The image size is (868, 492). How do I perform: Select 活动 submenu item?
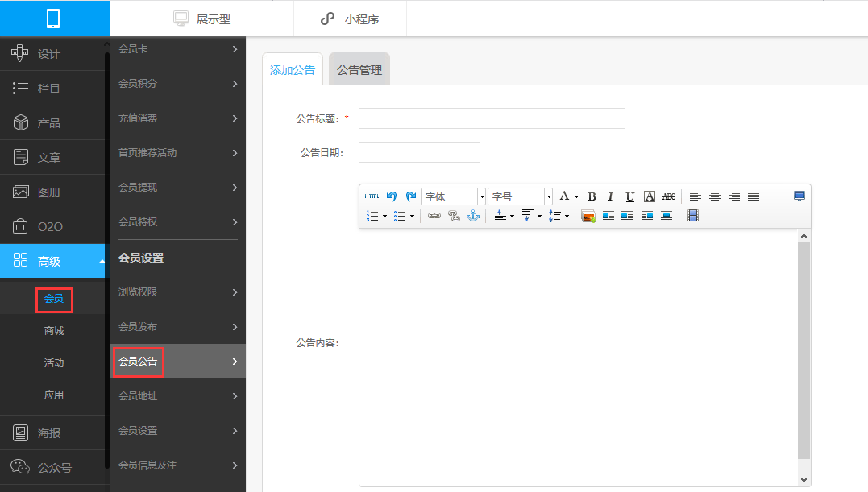[x=54, y=362]
